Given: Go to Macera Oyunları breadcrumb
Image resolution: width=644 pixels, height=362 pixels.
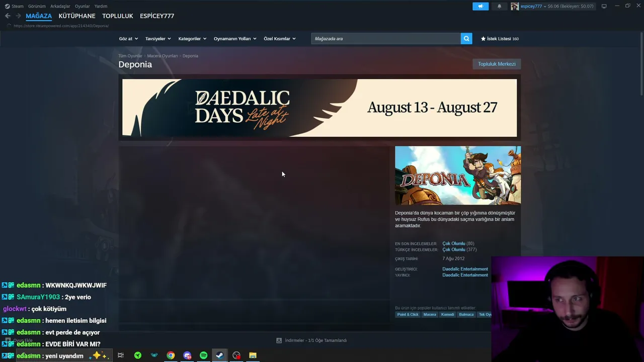Looking at the screenshot, I should (163, 56).
